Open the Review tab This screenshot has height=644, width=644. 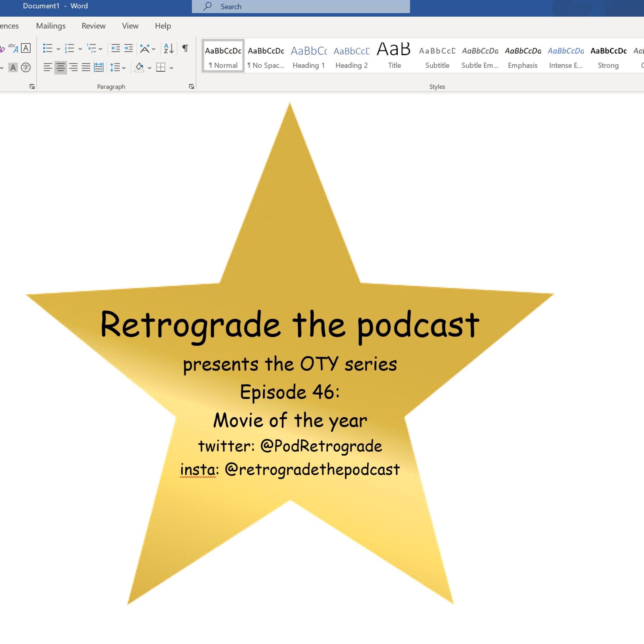click(94, 26)
